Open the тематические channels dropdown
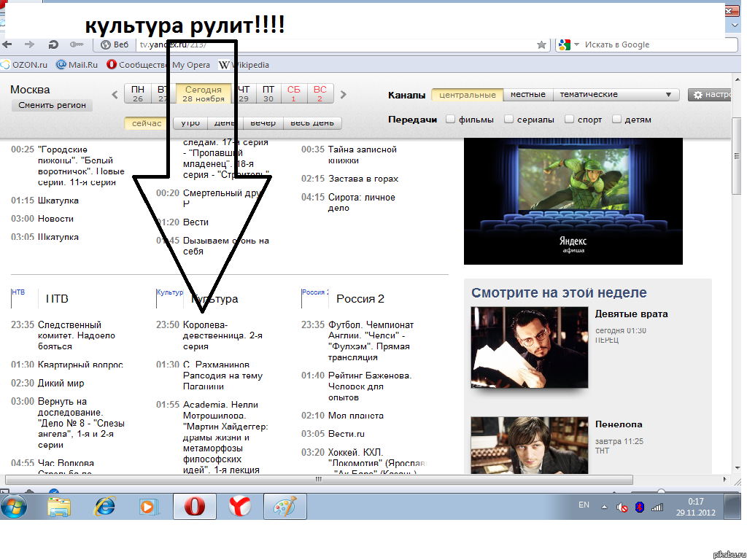The height and width of the screenshot is (560, 747). coord(616,95)
